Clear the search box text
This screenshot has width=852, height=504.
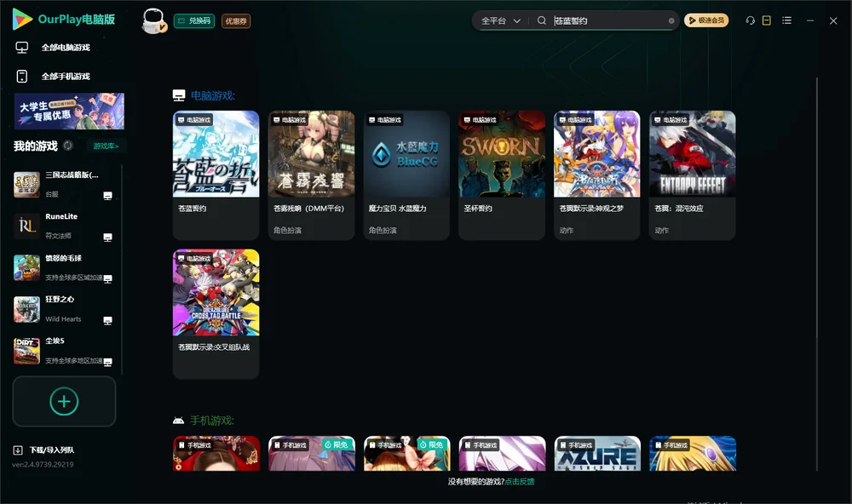click(x=671, y=20)
